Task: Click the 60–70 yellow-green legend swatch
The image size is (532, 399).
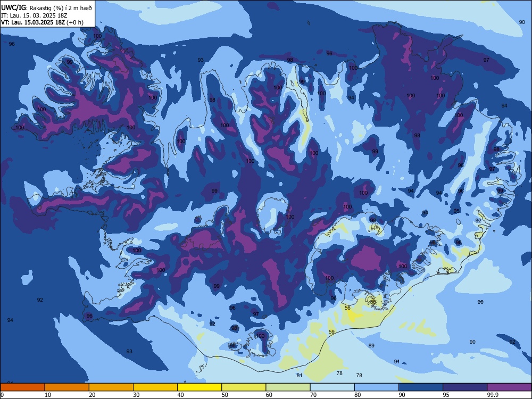Action: [288, 387]
